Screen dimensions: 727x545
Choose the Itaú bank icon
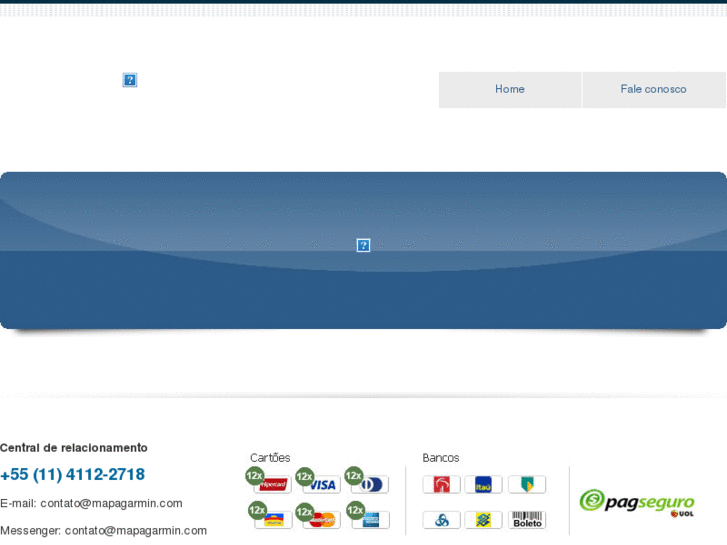[x=483, y=485]
